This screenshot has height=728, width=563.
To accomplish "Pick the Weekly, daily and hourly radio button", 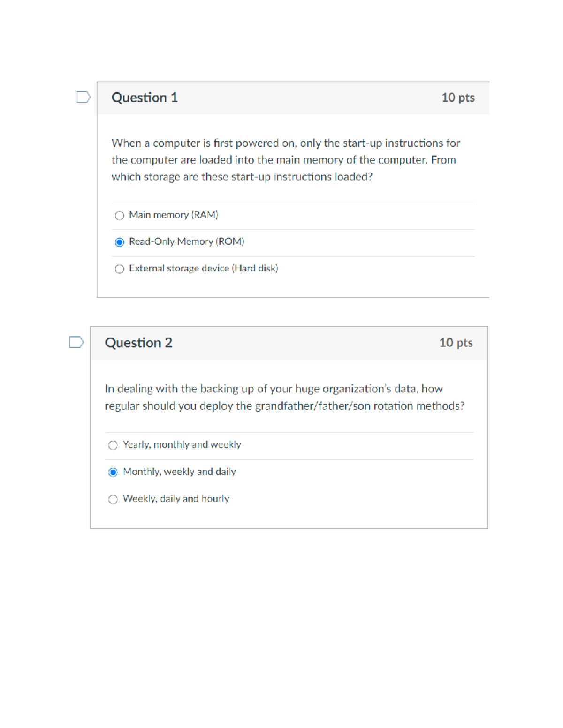I will [x=113, y=499].
